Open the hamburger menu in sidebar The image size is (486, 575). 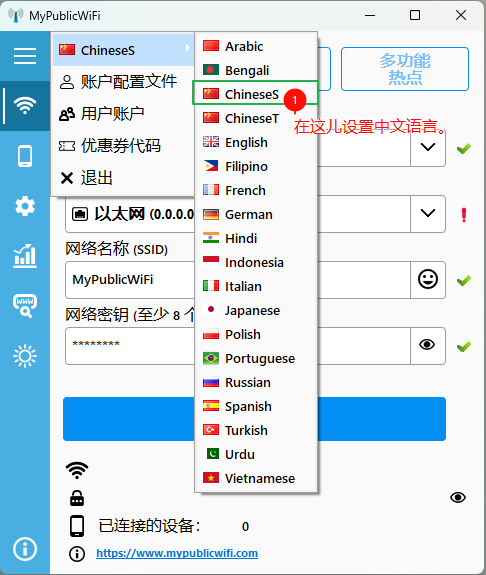click(25, 56)
